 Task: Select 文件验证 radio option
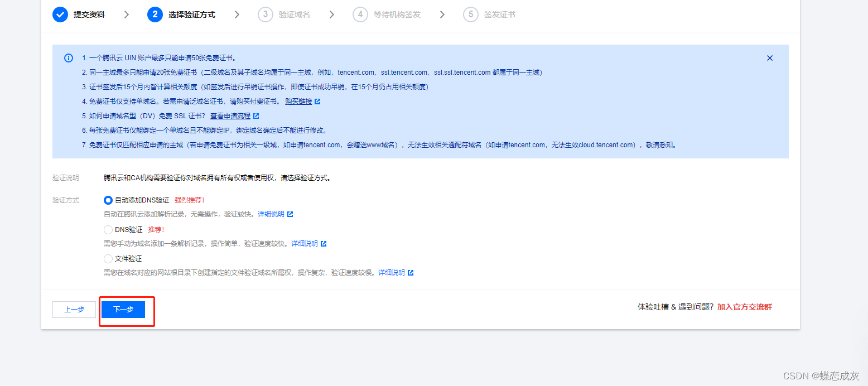point(108,259)
